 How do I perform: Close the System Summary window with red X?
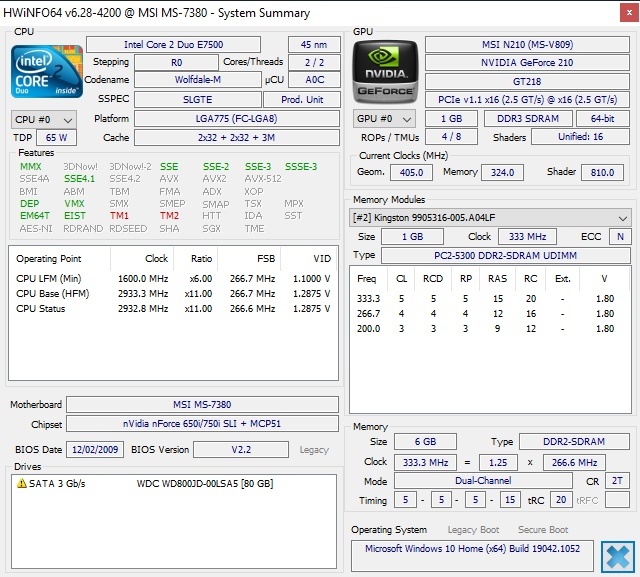[629, 13]
